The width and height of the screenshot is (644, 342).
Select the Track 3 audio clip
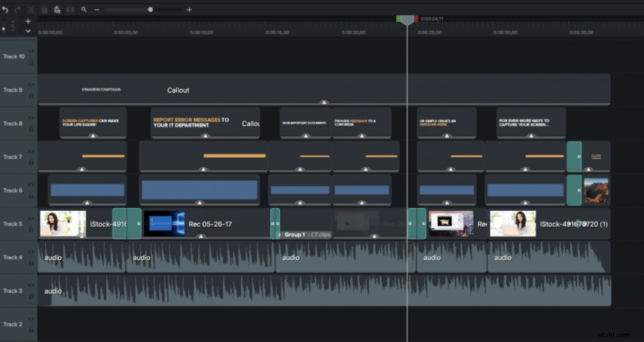click(x=325, y=291)
